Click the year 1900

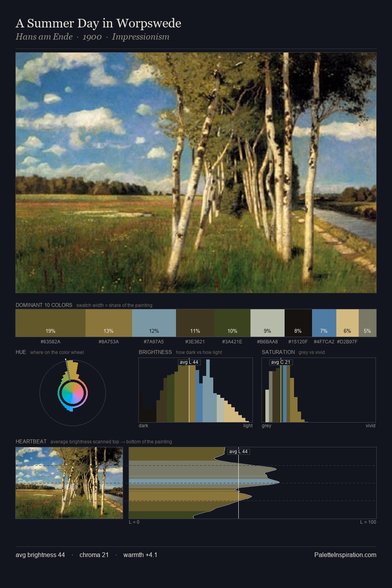click(92, 37)
